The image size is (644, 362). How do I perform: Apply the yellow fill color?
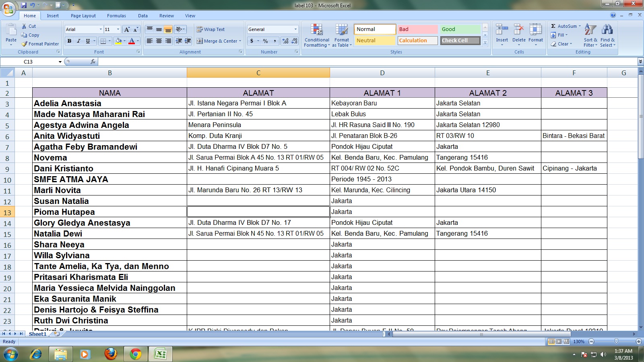point(118,41)
